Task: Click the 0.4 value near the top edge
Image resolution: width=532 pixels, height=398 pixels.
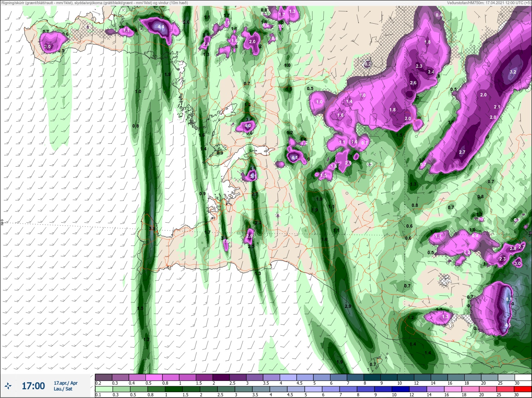Action: [x=439, y=15]
